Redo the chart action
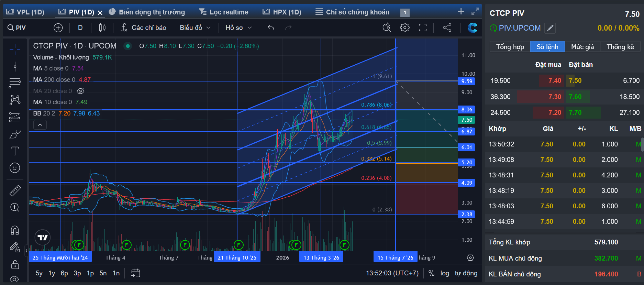Viewport: 644px width, 285px height. click(x=288, y=28)
